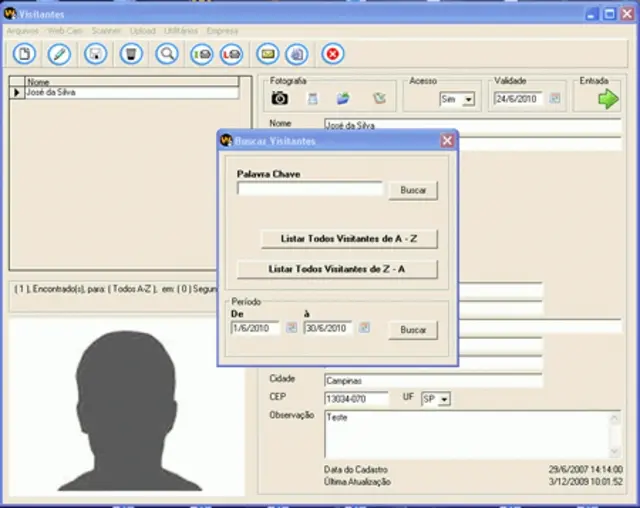Open the calendar picker beside the De date
This screenshot has height=508, width=640.
click(x=291, y=327)
